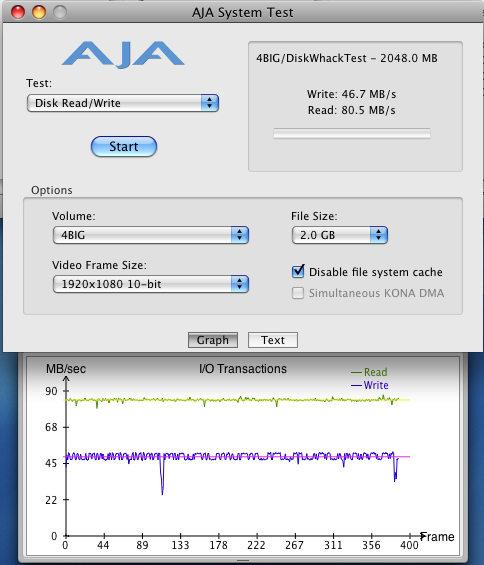Disable the file system cache checkbox
484x565 pixels.
298,271
